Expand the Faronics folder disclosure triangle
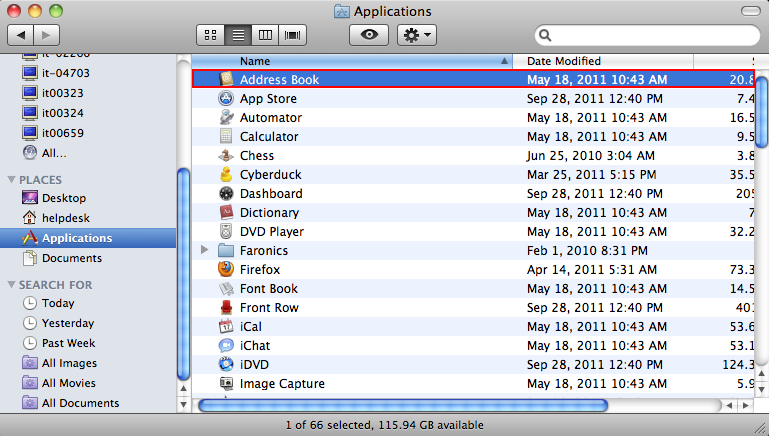The height and width of the screenshot is (436, 769). point(205,250)
